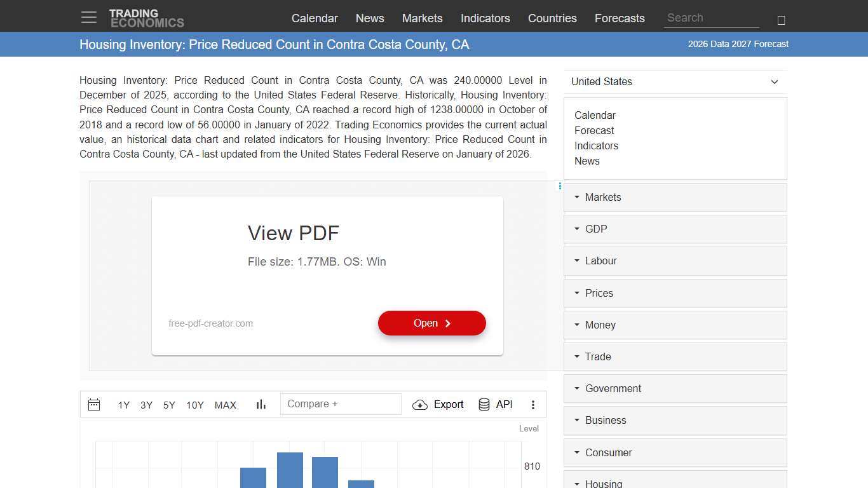Open the Forecast link in sidebar

[x=593, y=130]
